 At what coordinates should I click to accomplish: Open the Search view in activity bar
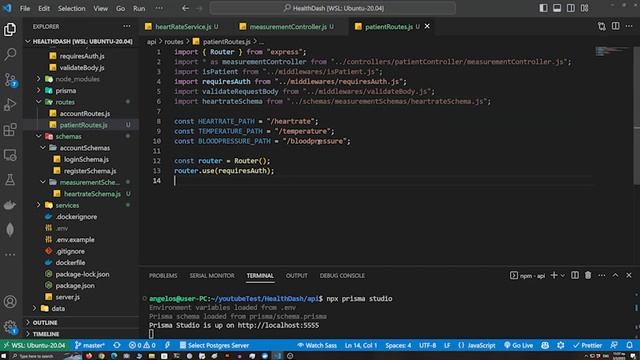point(10,54)
